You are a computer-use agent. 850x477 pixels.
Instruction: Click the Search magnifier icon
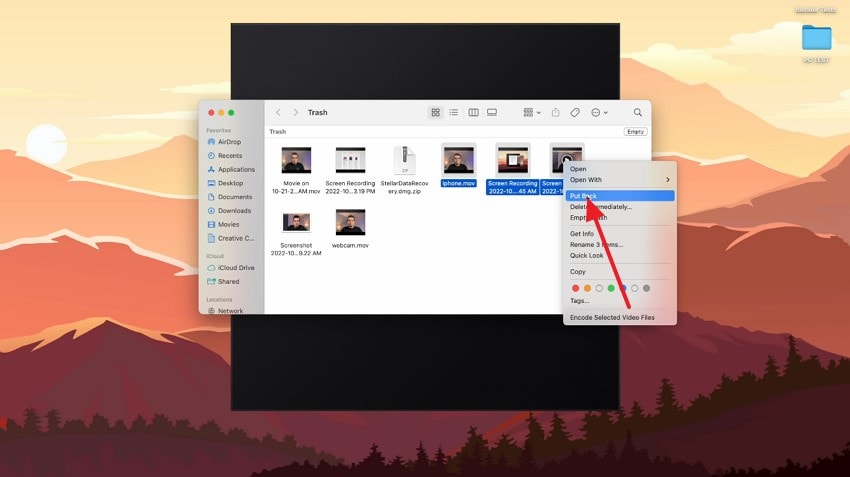click(x=638, y=112)
